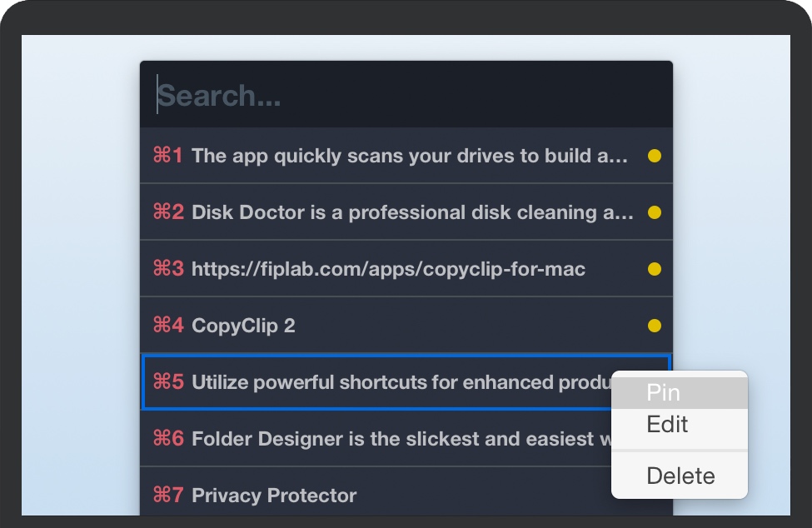Click the yellow dot next to the fiplab URL
The height and width of the screenshot is (528, 812).
click(x=655, y=269)
